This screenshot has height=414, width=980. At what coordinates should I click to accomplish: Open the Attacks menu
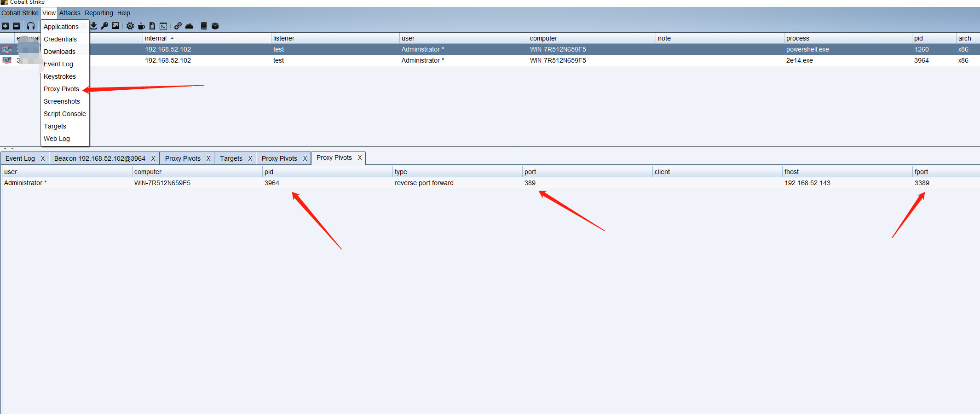[x=70, y=13]
